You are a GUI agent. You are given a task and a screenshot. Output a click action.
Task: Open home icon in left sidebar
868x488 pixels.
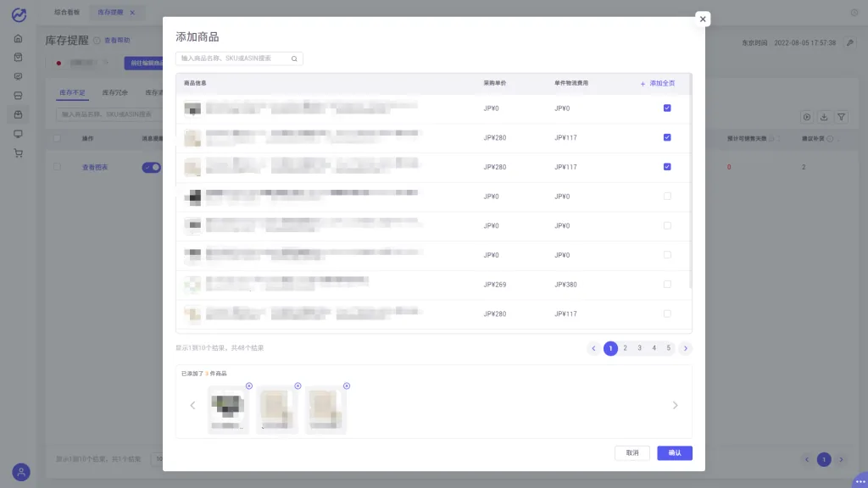point(19,39)
